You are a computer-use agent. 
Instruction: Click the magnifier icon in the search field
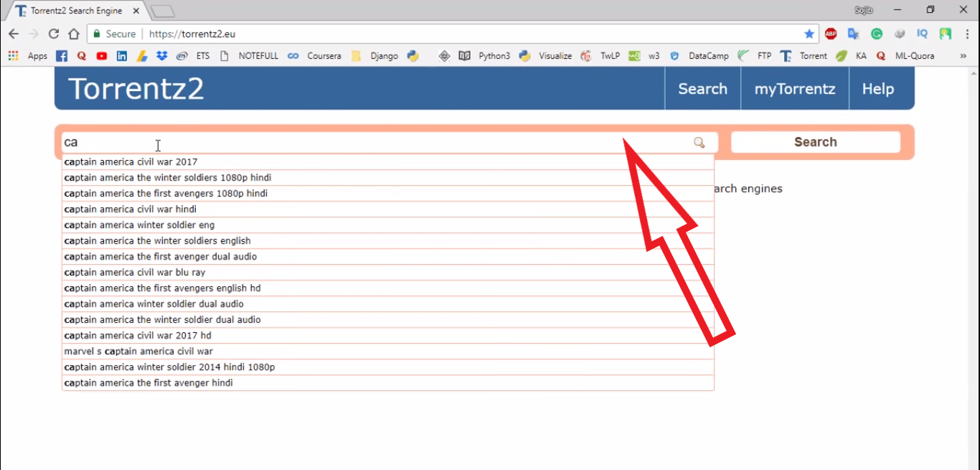(699, 143)
